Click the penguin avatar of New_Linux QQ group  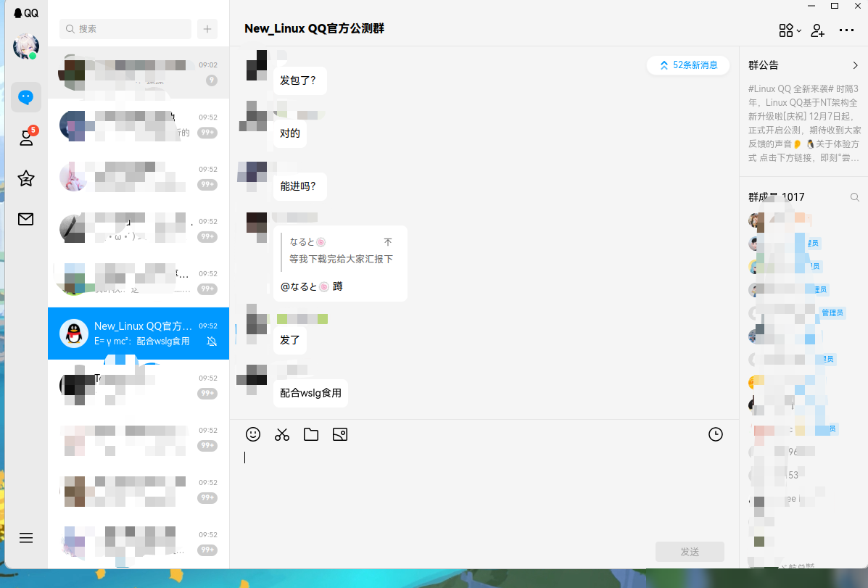(x=74, y=334)
